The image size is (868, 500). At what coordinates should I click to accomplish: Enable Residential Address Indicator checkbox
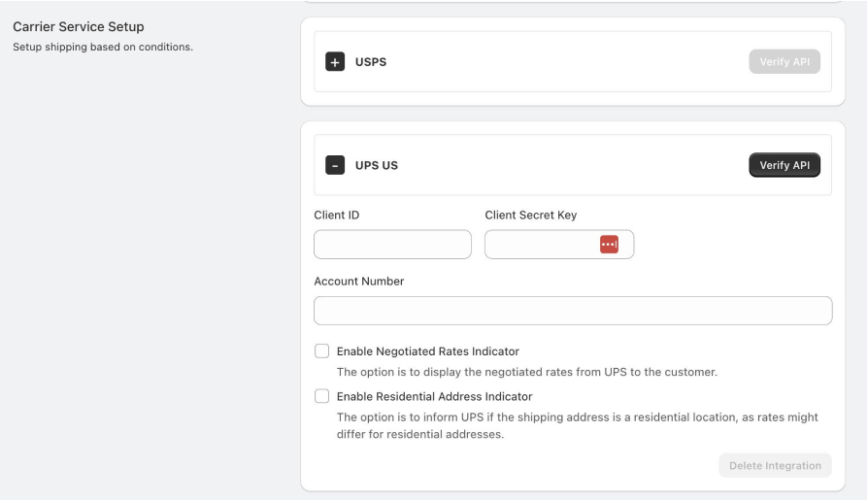click(x=321, y=396)
